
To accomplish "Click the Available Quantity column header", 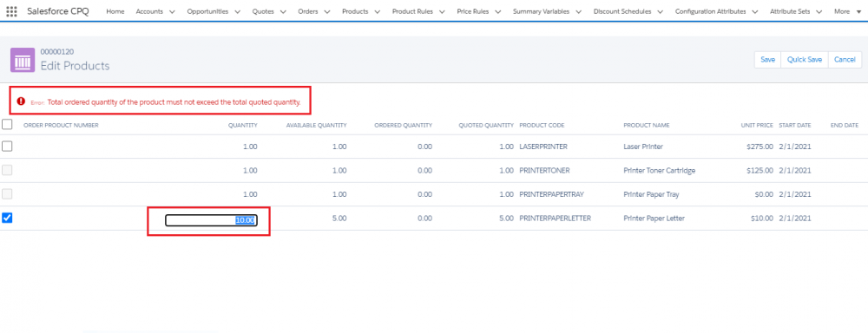I will (316, 126).
